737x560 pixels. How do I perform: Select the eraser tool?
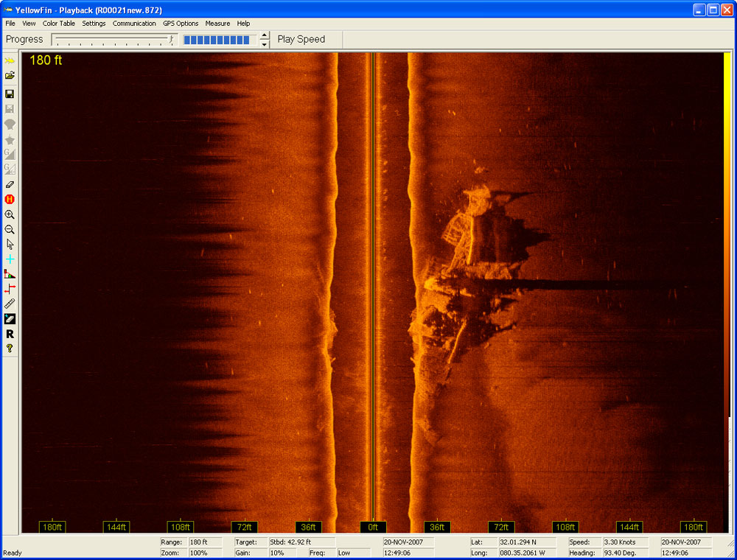click(x=10, y=184)
